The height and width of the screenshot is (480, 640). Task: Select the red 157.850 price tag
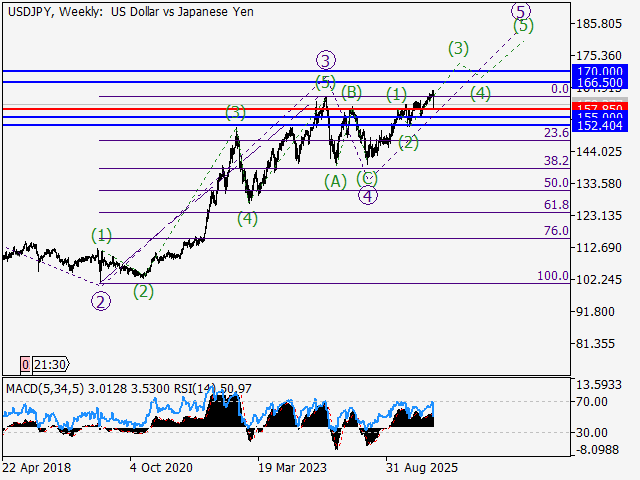tap(600, 108)
